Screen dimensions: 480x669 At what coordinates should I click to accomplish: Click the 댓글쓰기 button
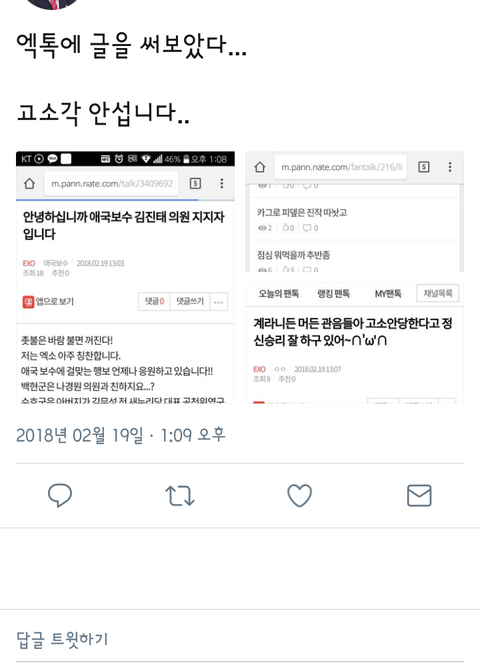click(x=190, y=302)
